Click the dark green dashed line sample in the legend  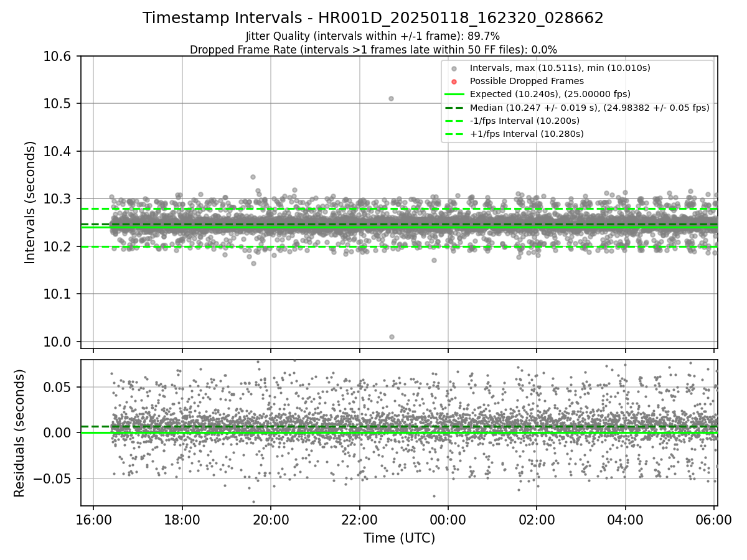click(x=454, y=107)
